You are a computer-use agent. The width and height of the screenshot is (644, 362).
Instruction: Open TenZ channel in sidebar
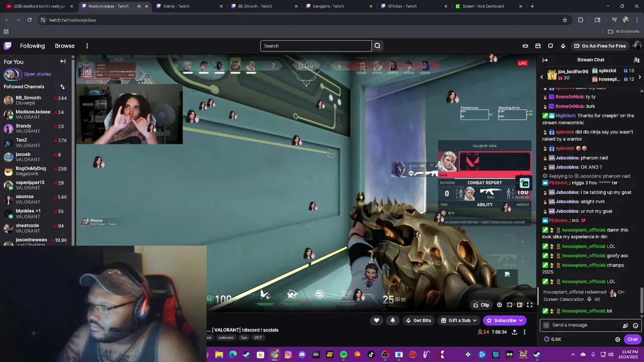[x=37, y=142]
